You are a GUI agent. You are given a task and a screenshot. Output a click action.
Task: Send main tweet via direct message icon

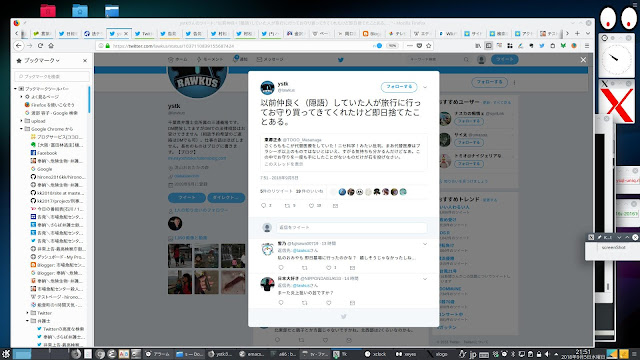(335, 206)
